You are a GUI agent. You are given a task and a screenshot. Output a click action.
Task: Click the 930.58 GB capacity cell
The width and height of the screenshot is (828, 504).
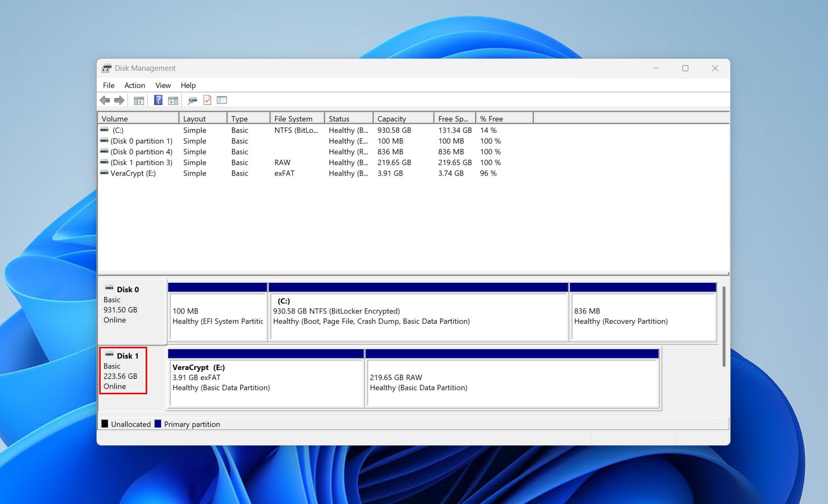point(394,130)
